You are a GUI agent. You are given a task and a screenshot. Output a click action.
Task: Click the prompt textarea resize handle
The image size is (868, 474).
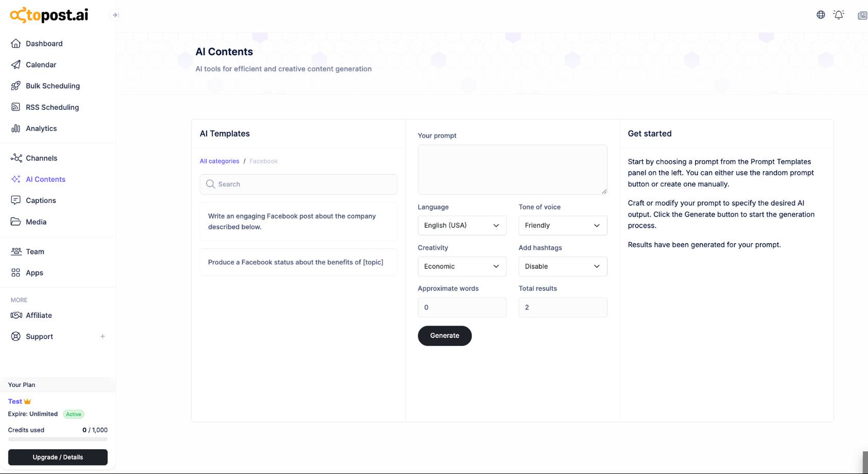pos(604,191)
